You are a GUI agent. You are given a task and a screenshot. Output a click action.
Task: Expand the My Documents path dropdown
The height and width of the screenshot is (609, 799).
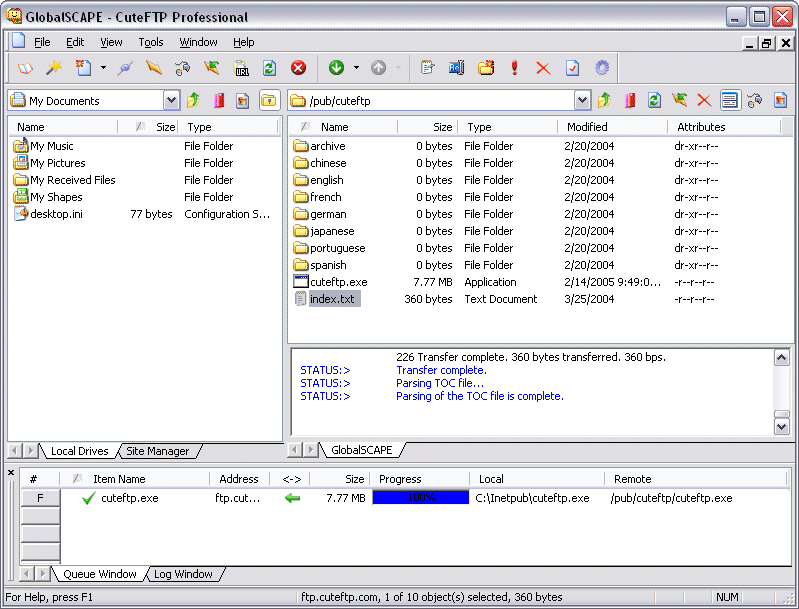[x=172, y=100]
